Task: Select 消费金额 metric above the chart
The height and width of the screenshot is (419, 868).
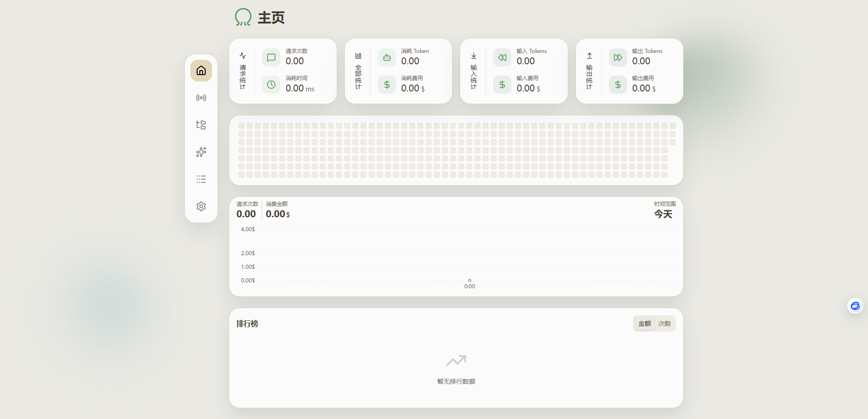Action: pos(278,210)
